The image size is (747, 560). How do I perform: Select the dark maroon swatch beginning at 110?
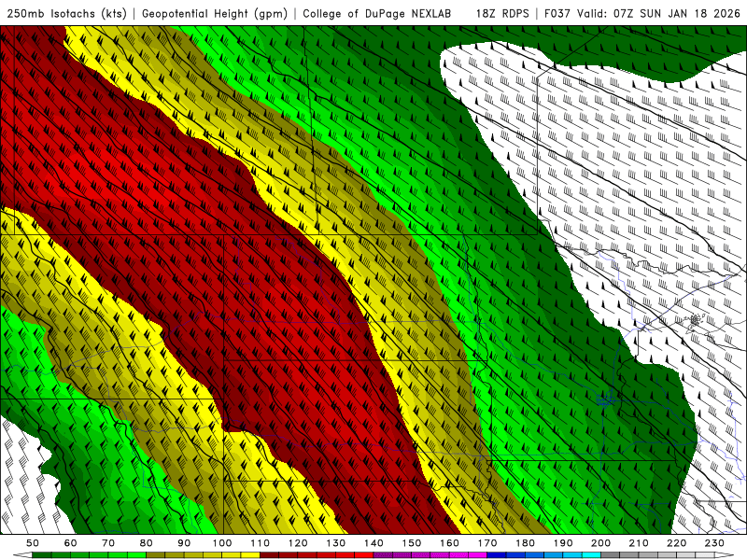269,555
